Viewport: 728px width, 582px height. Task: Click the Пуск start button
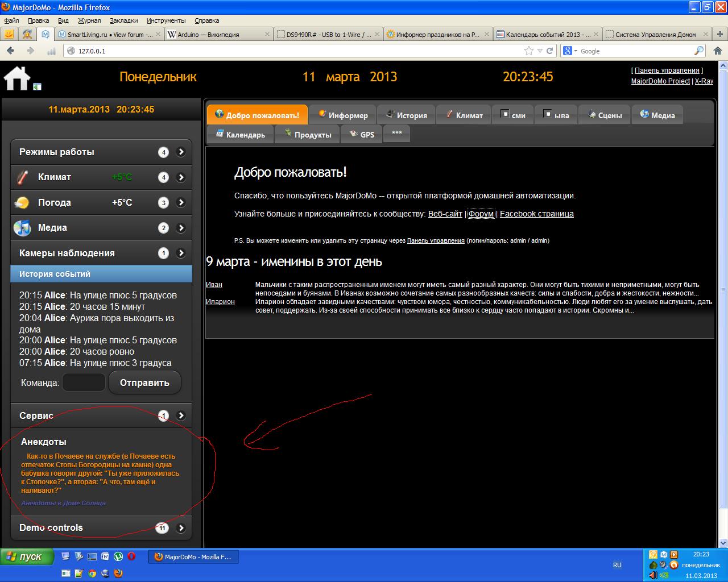point(27,557)
